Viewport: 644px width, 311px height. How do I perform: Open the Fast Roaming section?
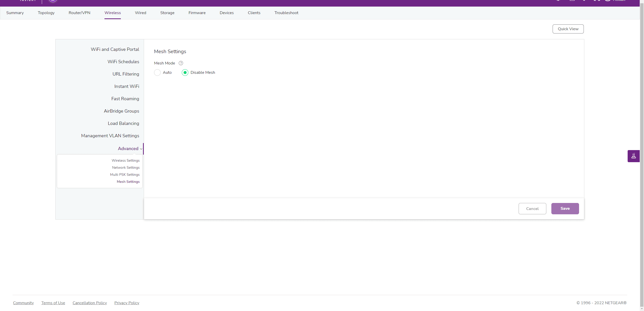(125, 99)
